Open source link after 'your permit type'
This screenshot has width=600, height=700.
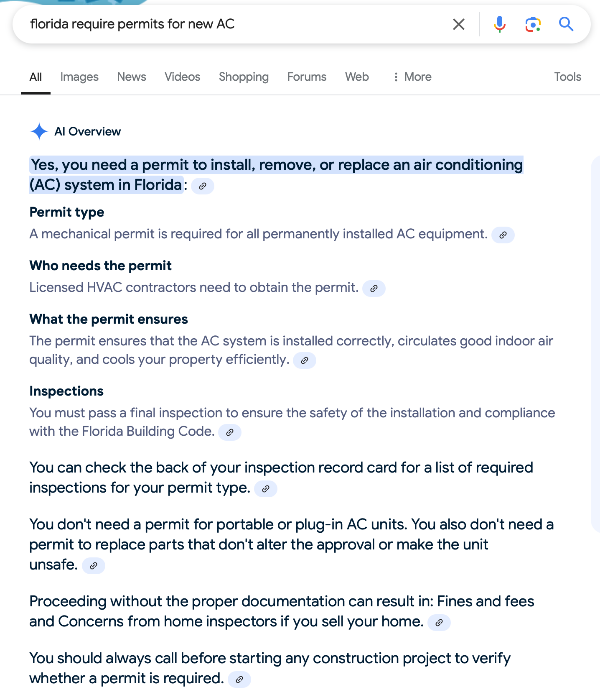(x=266, y=488)
